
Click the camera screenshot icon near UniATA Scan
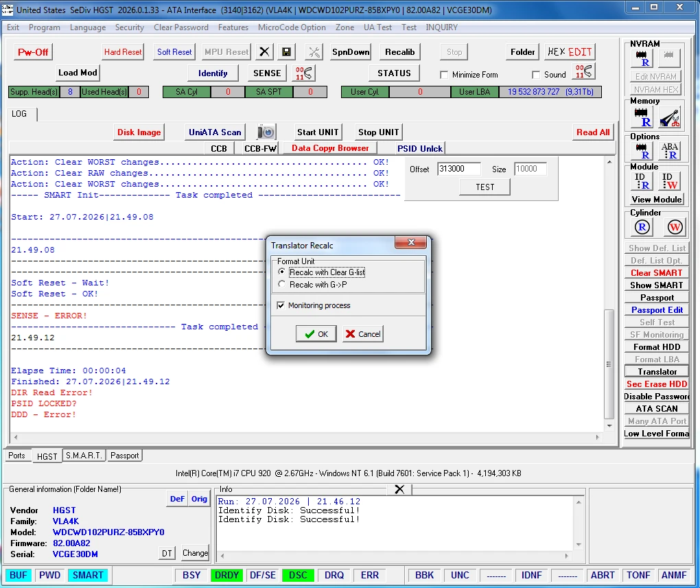[x=266, y=132]
